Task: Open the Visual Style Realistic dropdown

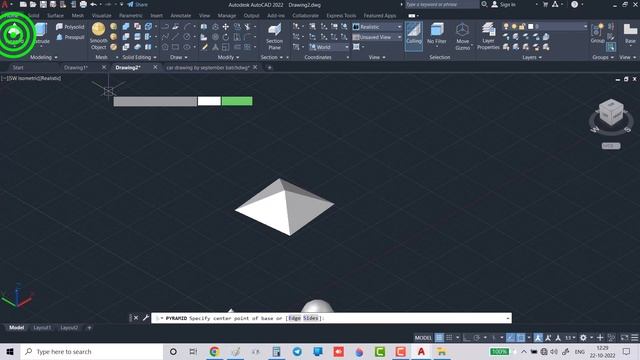Action: coord(377,27)
